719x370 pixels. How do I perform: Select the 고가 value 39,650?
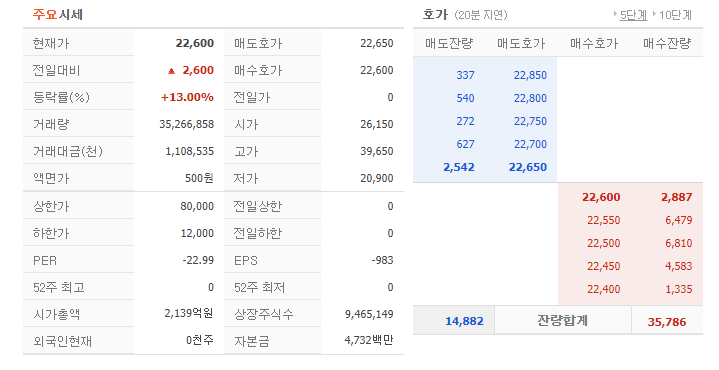tap(377, 151)
